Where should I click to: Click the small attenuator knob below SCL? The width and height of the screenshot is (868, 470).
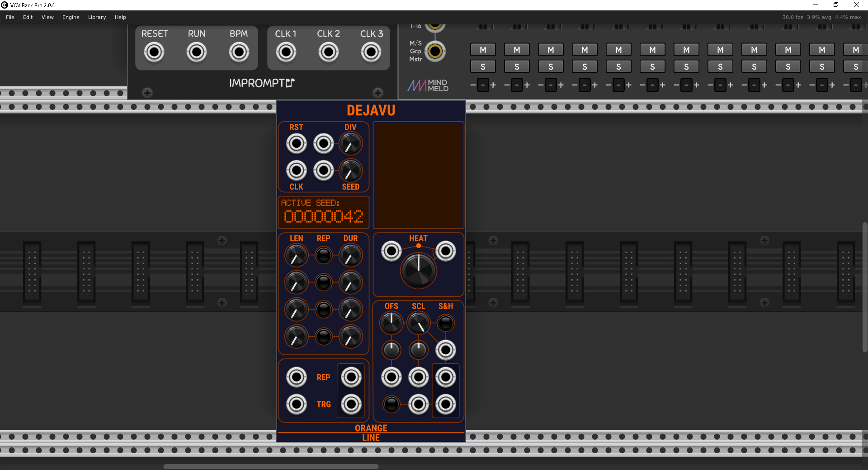pos(419,350)
